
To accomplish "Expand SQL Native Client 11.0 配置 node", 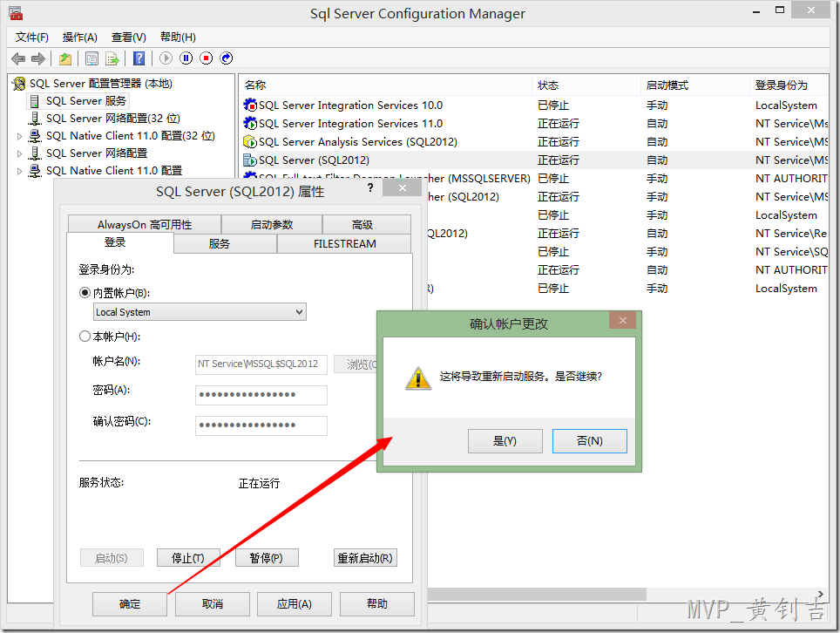I will 19,171.
